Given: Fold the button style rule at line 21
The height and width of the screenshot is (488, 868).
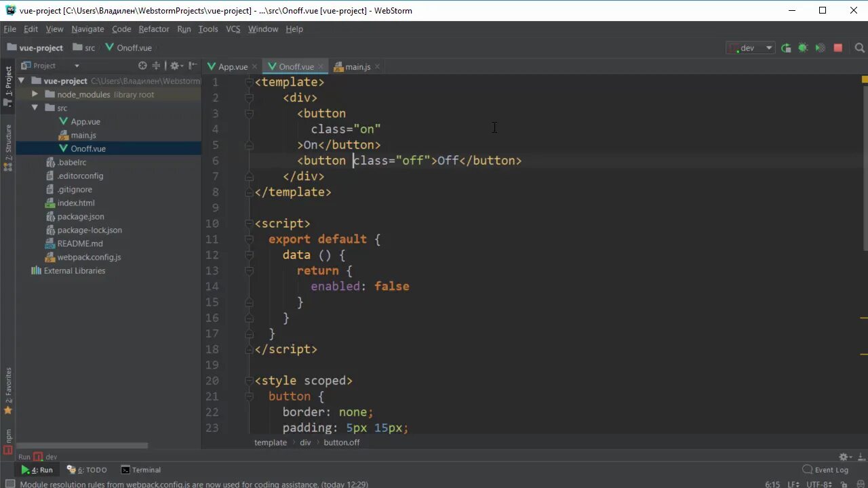Looking at the screenshot, I should (249, 396).
